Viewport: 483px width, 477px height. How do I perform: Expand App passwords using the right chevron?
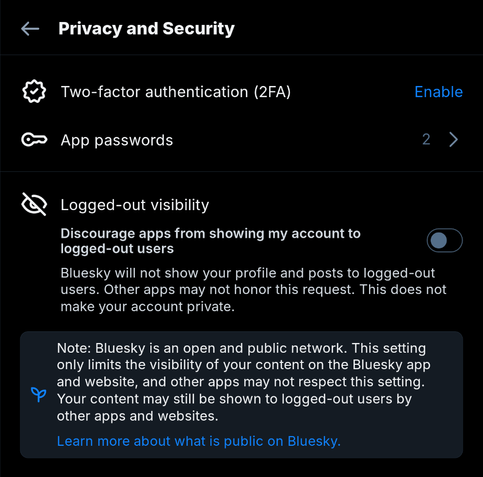pyautogui.click(x=453, y=140)
